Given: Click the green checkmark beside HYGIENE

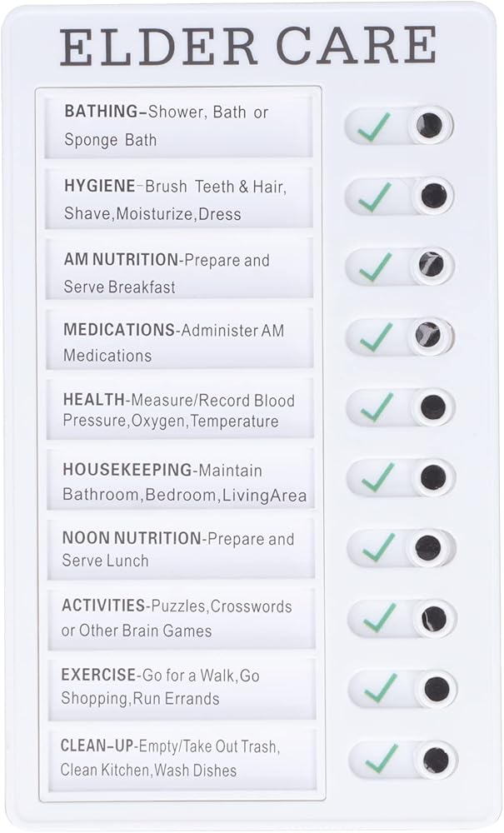Looking at the screenshot, I should click(x=375, y=197).
